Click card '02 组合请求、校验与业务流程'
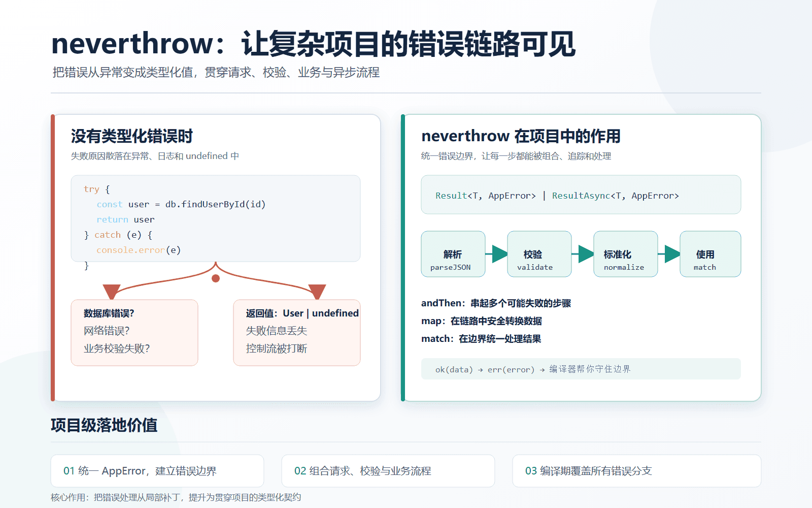812x508 pixels. (x=388, y=471)
